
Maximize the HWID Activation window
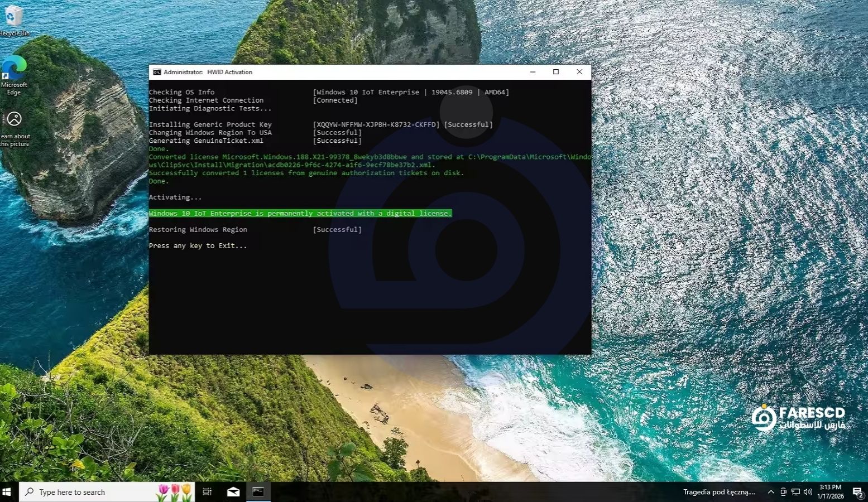tap(556, 72)
